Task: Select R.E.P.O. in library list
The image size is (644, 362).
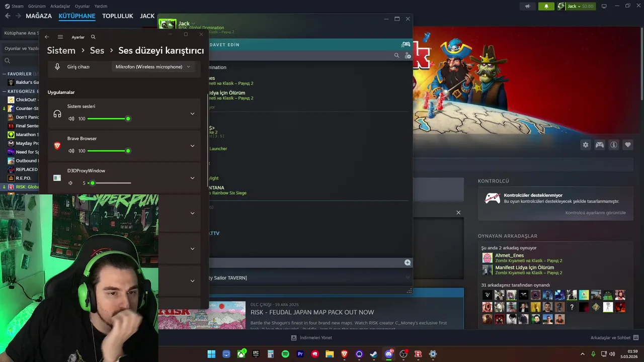Action: click(x=23, y=178)
